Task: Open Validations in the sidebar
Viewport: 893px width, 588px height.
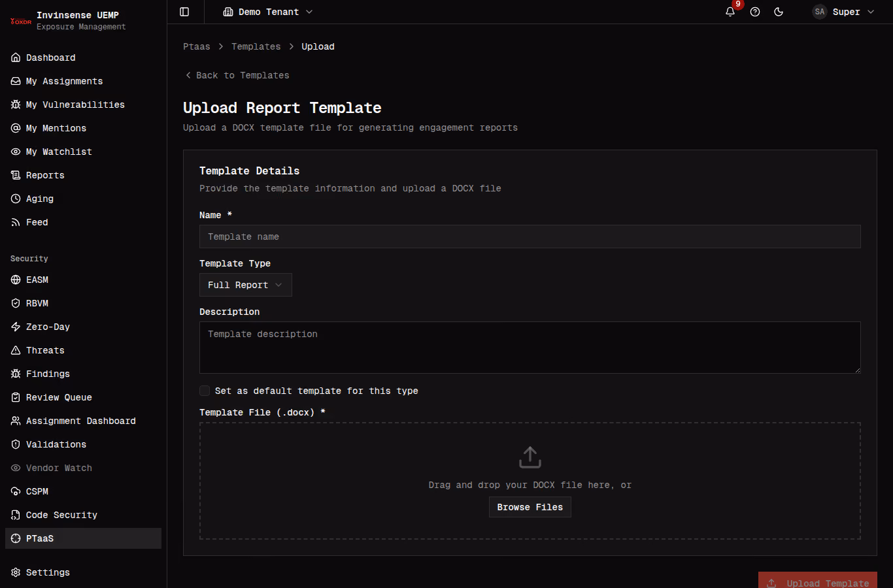Action: 83,444
